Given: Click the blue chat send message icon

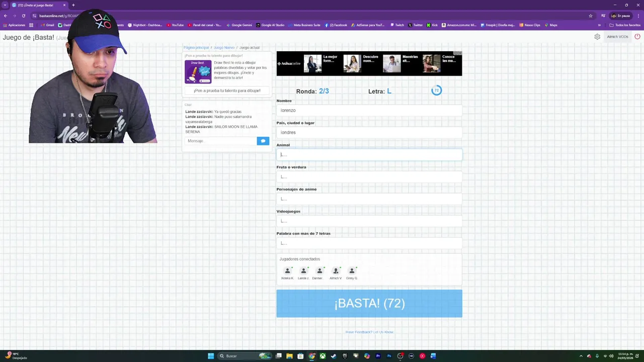Looking at the screenshot, I should pyautogui.click(x=263, y=141).
